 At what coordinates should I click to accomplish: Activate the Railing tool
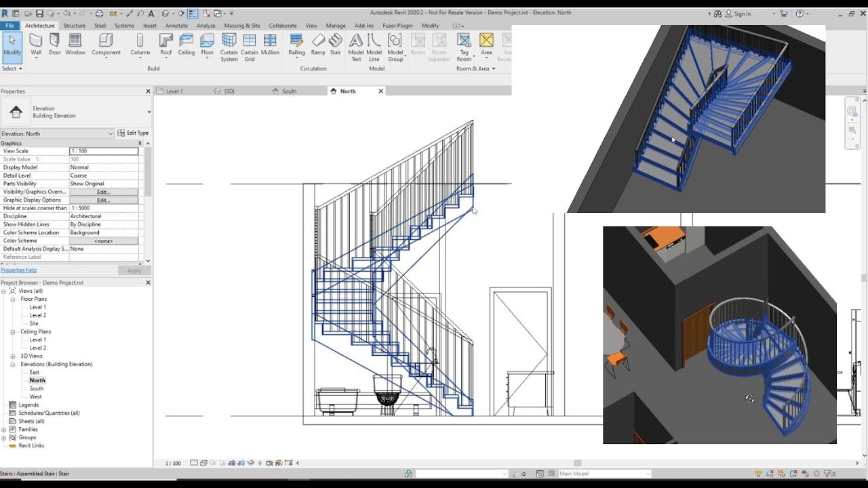coord(296,45)
